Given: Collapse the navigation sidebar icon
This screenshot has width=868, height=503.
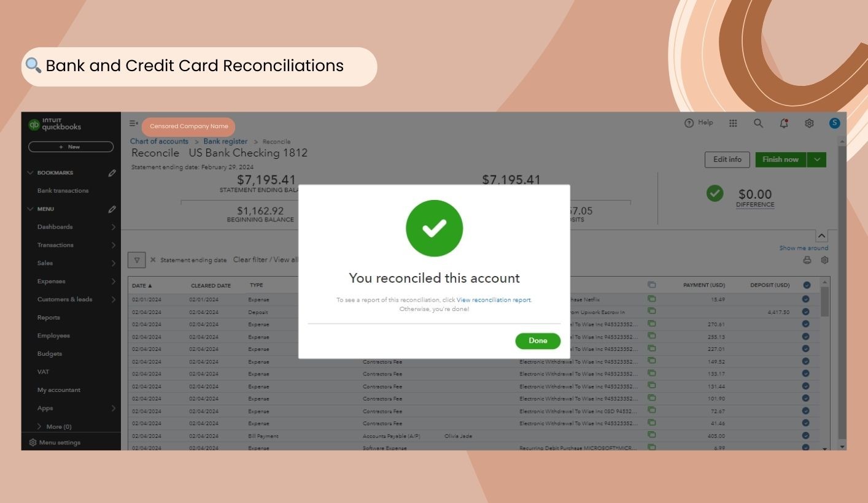Looking at the screenshot, I should coord(133,123).
